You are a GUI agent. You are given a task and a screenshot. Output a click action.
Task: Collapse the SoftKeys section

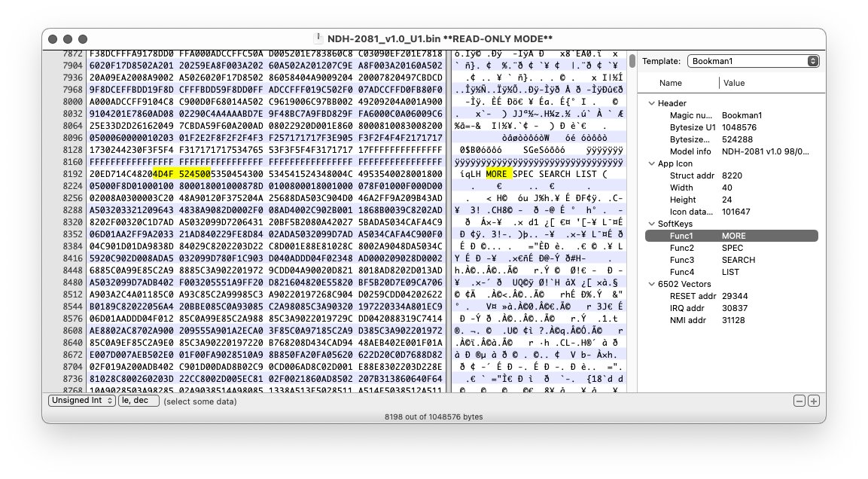[x=652, y=224]
